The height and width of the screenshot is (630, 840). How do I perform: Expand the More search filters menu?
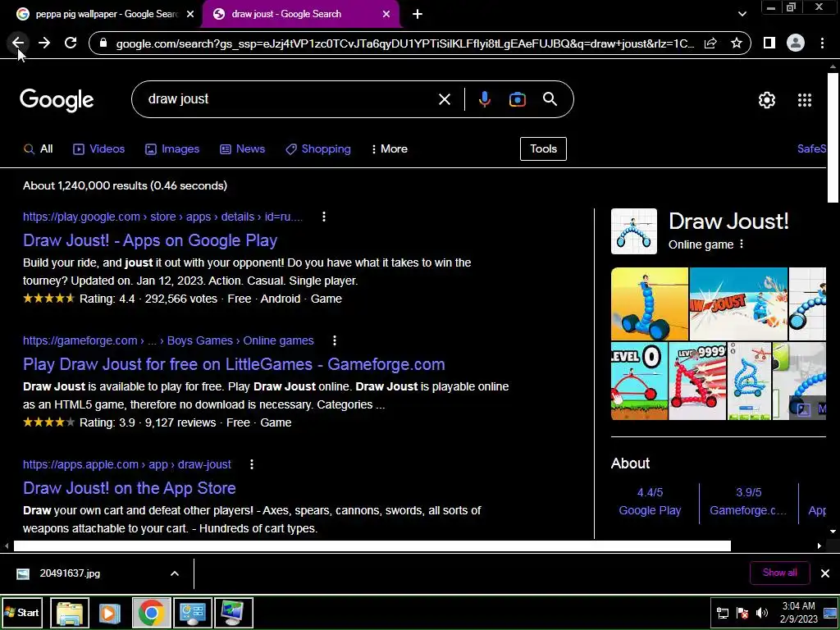click(x=390, y=149)
